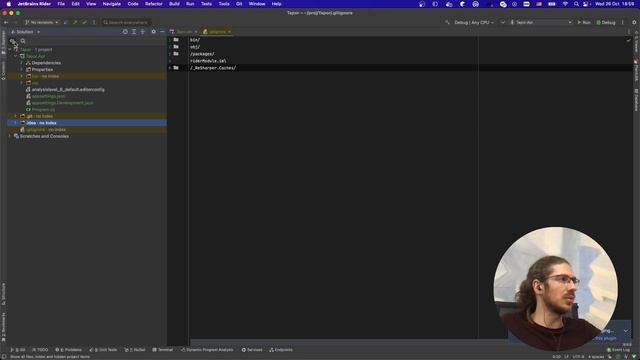Open the Event Log

pyautogui.click(x=618, y=350)
